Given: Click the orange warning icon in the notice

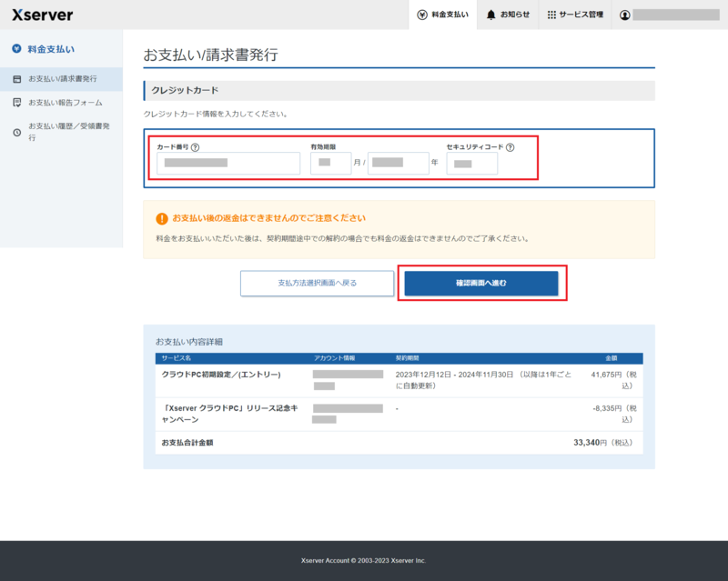Looking at the screenshot, I should point(161,218).
